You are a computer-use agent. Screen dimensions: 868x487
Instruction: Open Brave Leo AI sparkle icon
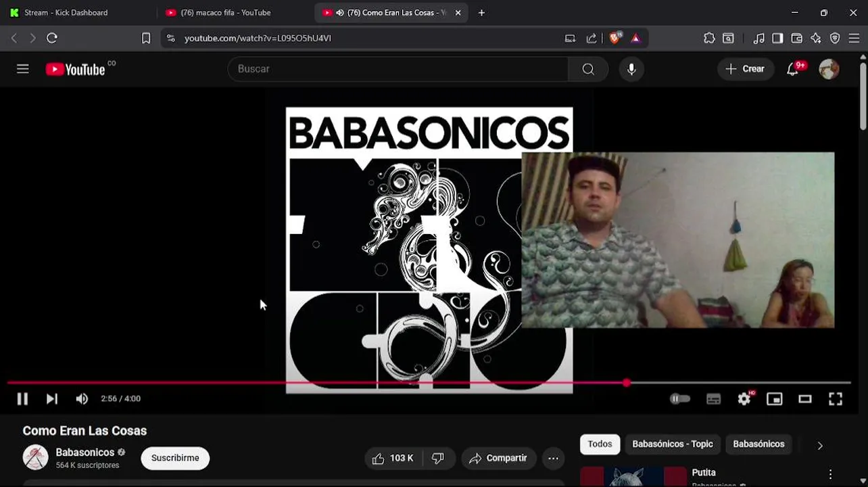816,38
